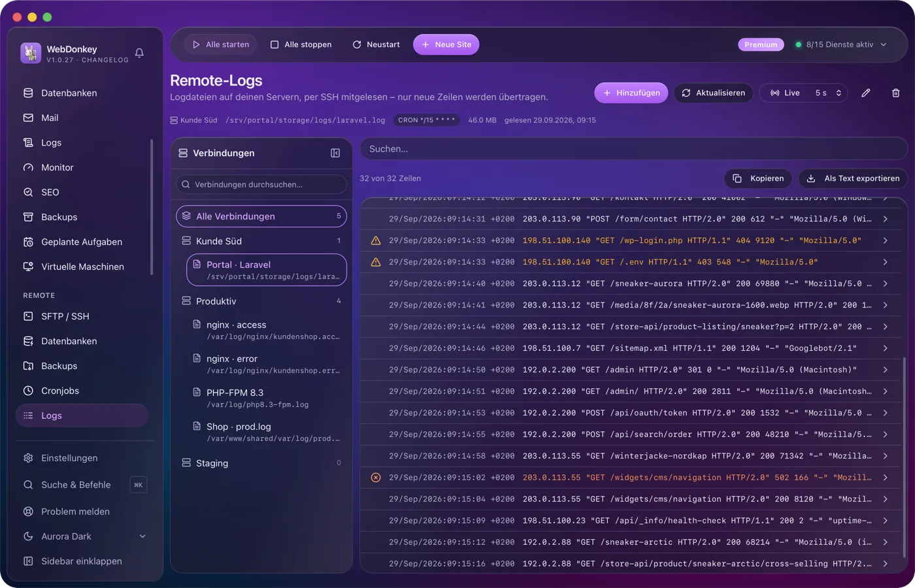
Task: Expand Staging server group
Action: pos(261,463)
